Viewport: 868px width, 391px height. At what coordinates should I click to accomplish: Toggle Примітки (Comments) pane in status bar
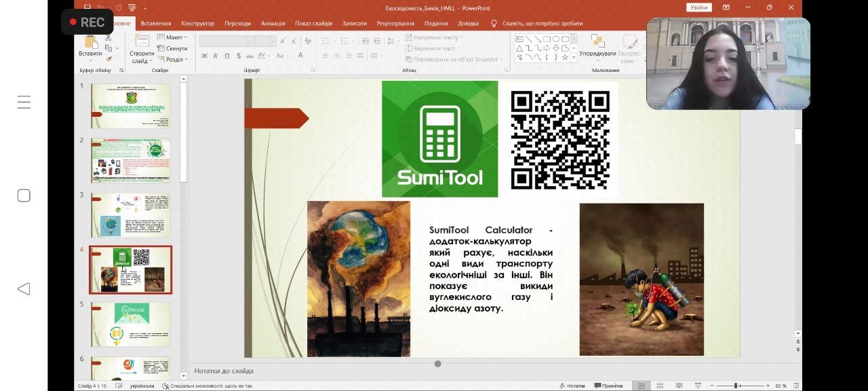click(x=608, y=386)
